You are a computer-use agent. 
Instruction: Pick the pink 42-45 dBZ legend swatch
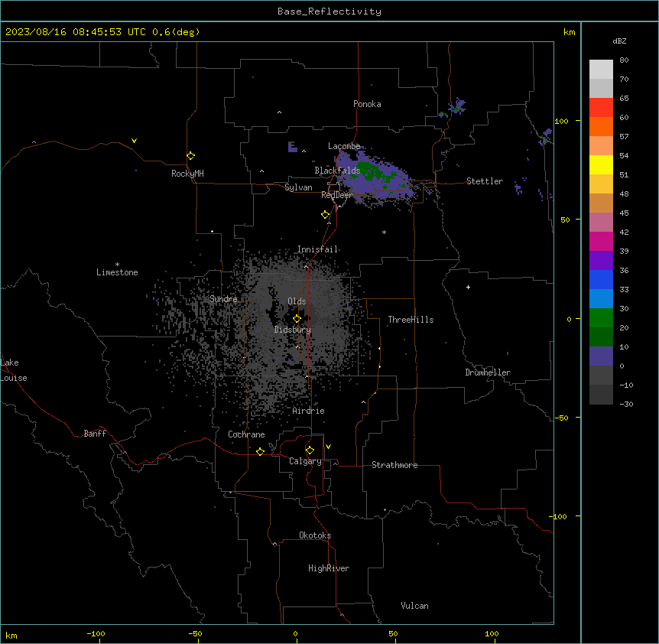pos(601,223)
